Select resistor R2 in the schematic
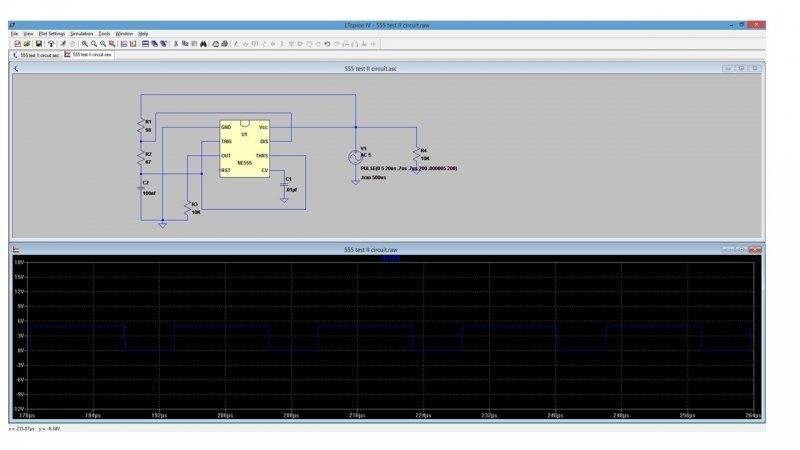This screenshot has height=450, width=800. click(x=141, y=158)
